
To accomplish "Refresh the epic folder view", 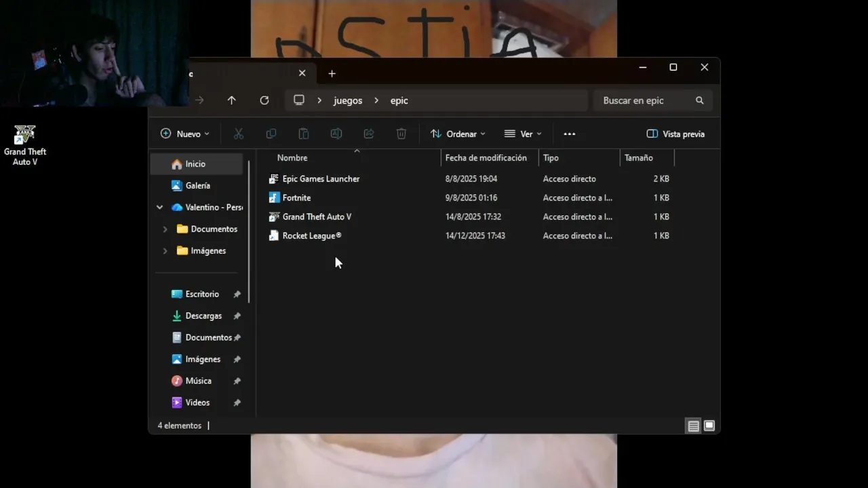I will tap(264, 100).
